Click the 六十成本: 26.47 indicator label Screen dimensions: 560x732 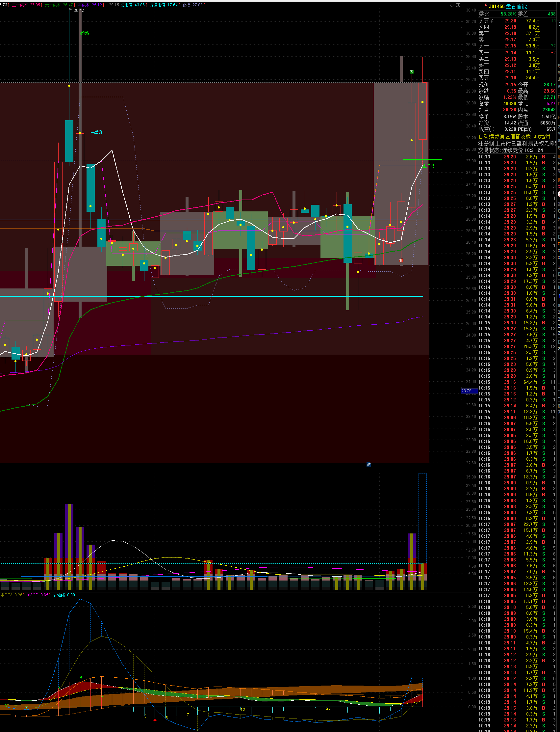(60, 5)
